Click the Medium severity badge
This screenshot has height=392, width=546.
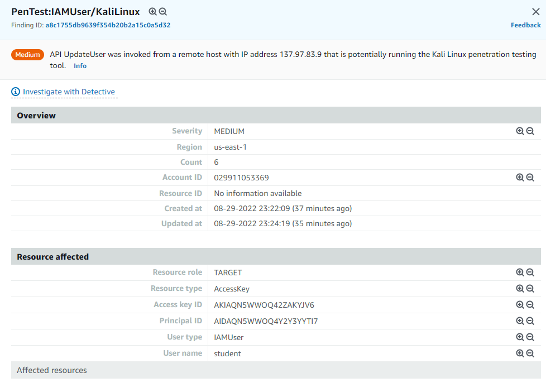[x=27, y=55]
